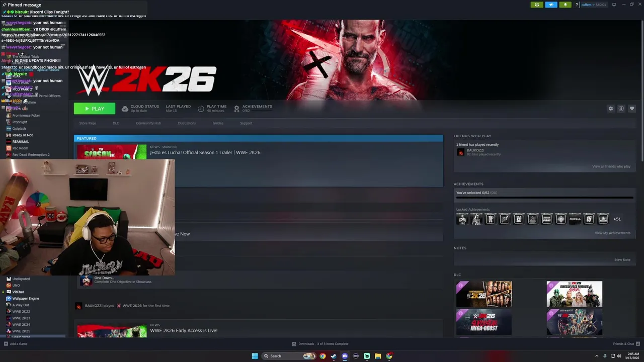Show hidden system tray icons chevron

click(x=597, y=356)
